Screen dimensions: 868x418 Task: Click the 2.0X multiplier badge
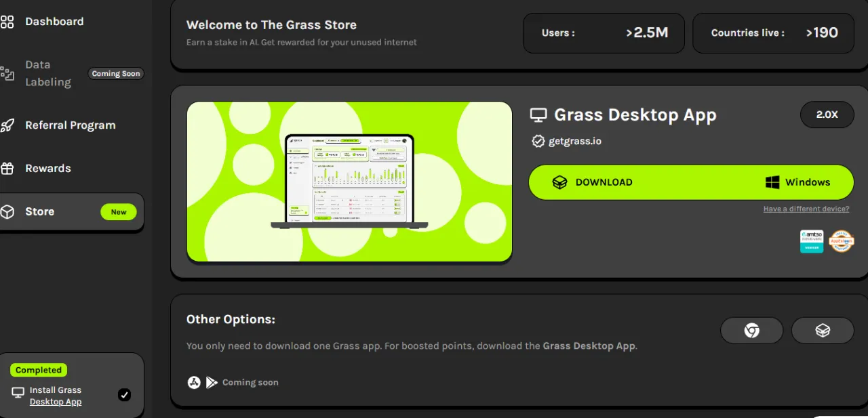[827, 114]
